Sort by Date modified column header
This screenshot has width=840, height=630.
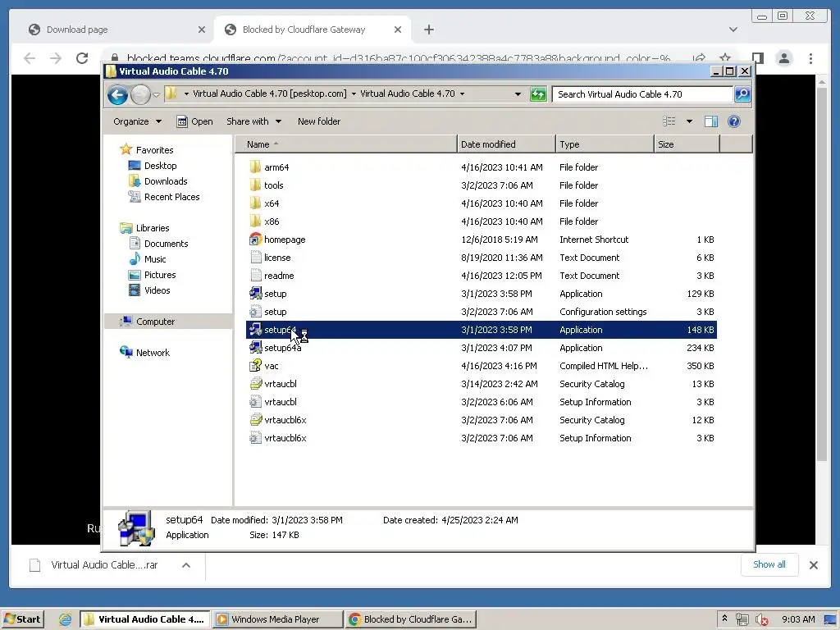pos(506,144)
